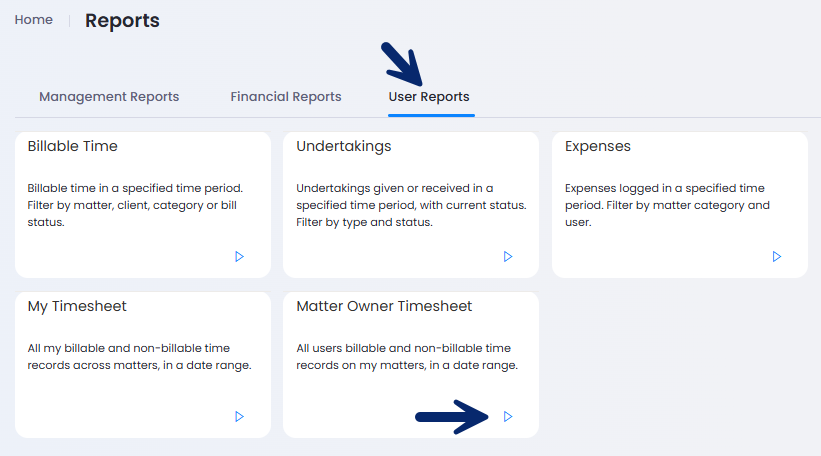Viewport: 821px width, 456px height.
Task: Open the My Timesheet card title
Action: click(77, 306)
